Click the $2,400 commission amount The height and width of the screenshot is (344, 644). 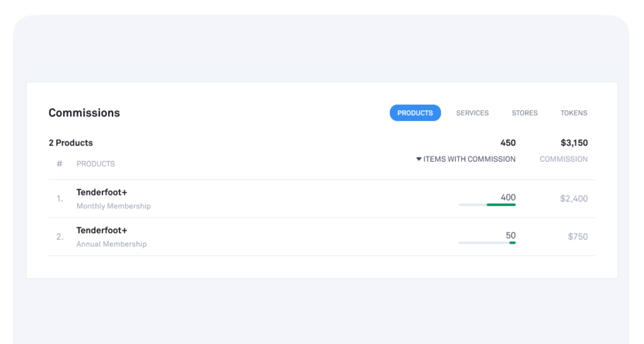coord(573,199)
